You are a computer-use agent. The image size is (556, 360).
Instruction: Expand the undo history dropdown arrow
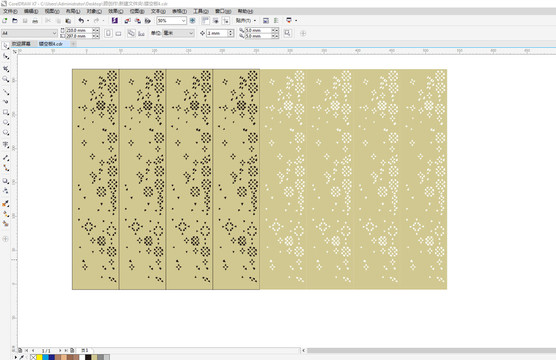tap(88, 21)
